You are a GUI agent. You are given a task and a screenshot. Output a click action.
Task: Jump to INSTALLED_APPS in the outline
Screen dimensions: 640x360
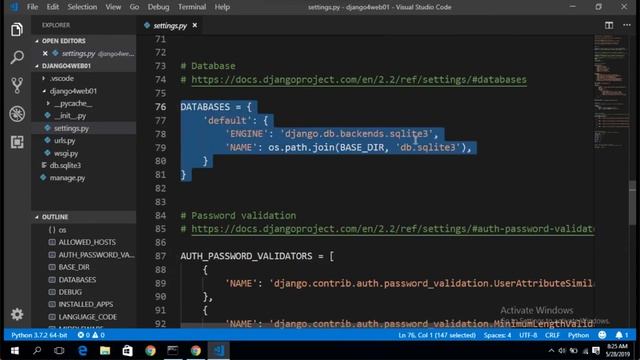point(86,304)
